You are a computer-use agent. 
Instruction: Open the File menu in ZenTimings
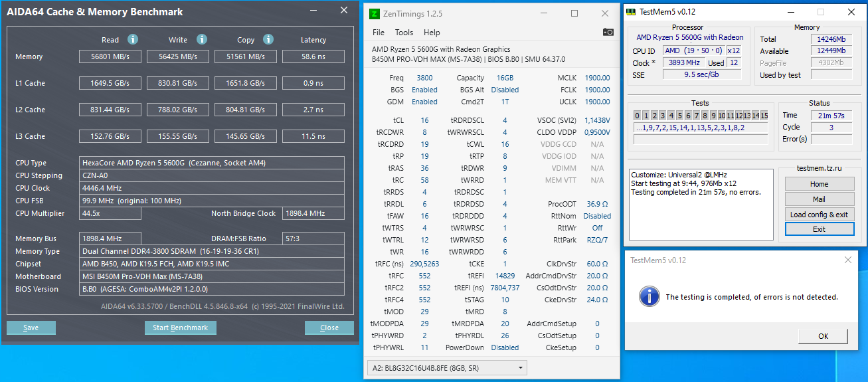[x=379, y=32]
